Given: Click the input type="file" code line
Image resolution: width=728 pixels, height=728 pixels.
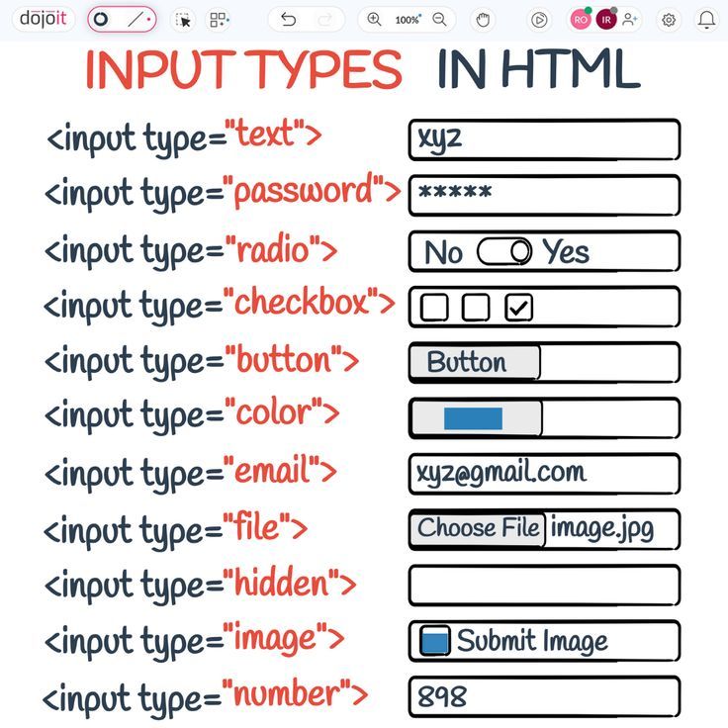Looking at the screenshot, I should (x=175, y=530).
